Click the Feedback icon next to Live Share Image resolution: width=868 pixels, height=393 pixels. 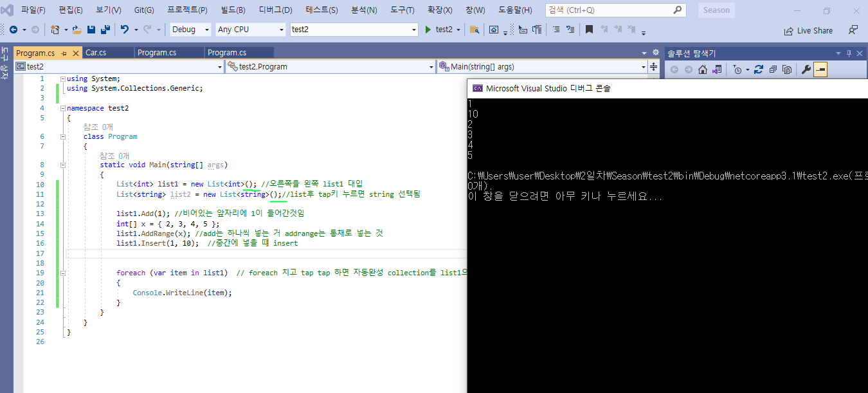[853, 30]
